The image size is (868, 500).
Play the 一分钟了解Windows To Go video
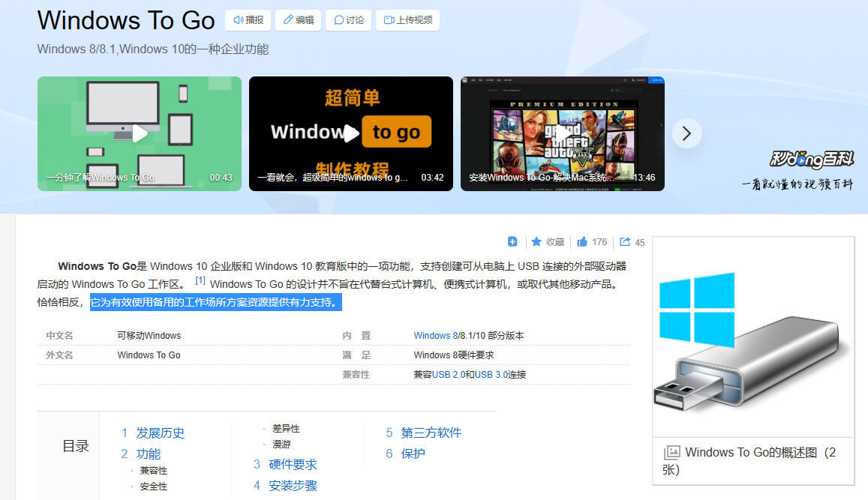coord(140,134)
